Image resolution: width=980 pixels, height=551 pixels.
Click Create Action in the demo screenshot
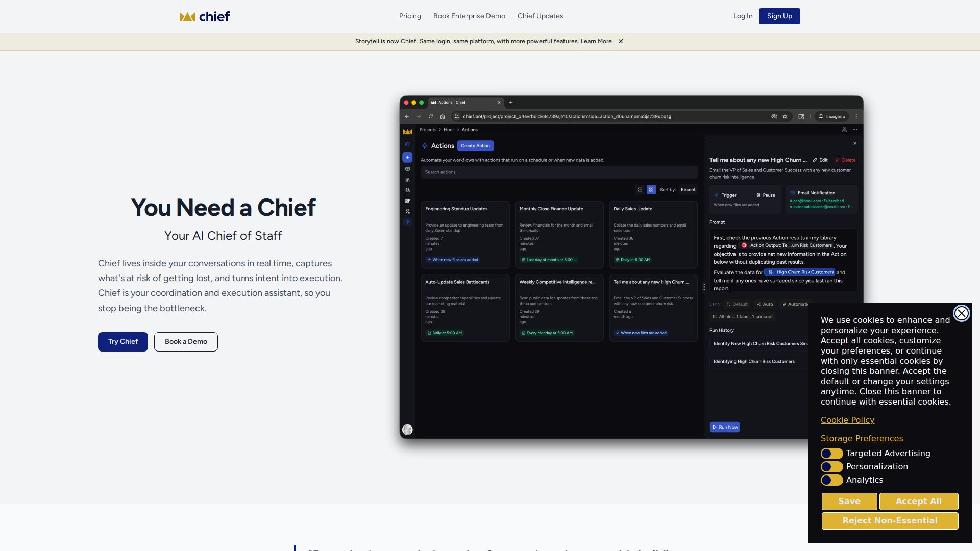[x=475, y=146]
